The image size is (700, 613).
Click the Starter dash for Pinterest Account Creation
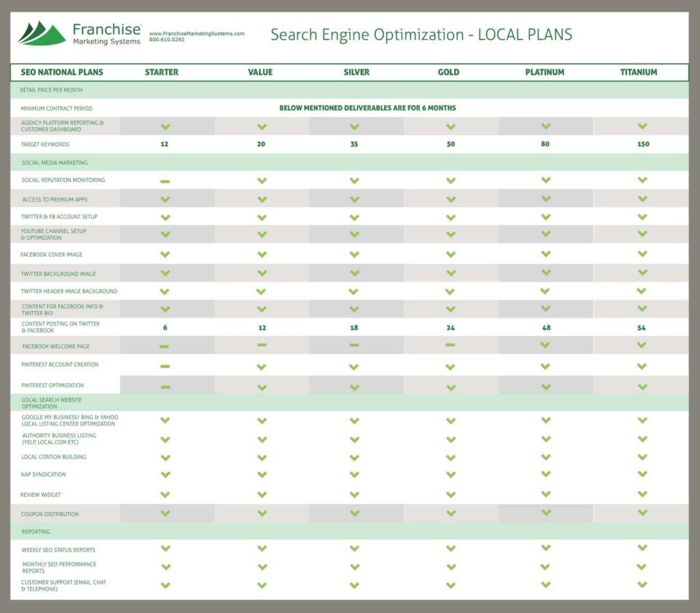[x=165, y=366]
